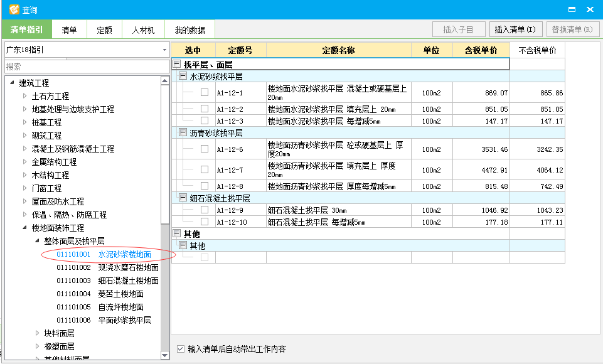Open the 定额 tab

104,29
